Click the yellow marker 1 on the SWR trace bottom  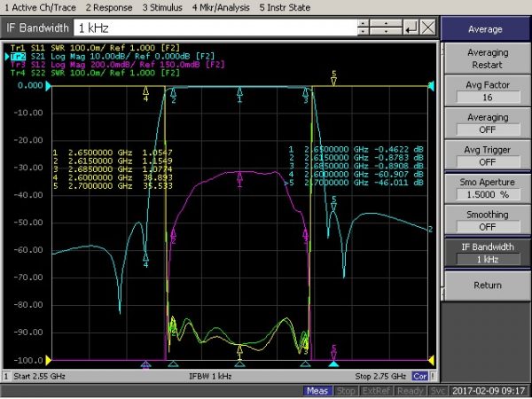pyautogui.click(x=239, y=352)
